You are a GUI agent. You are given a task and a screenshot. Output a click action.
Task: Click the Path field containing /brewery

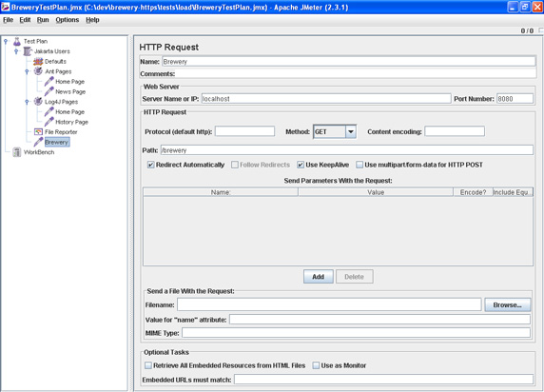click(346, 150)
